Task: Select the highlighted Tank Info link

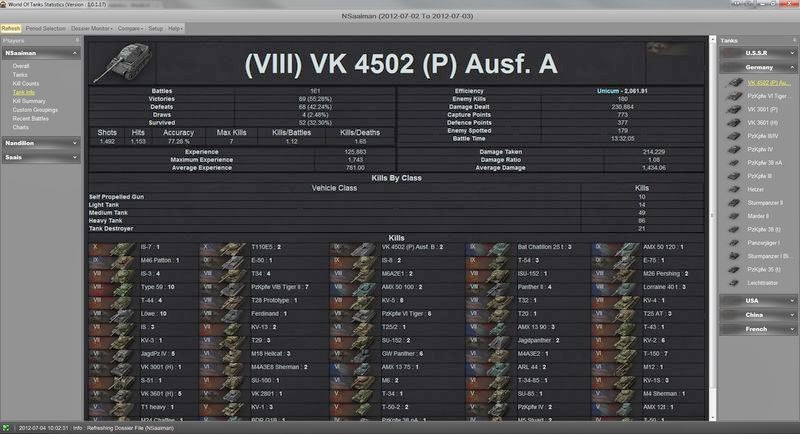Action: point(23,92)
